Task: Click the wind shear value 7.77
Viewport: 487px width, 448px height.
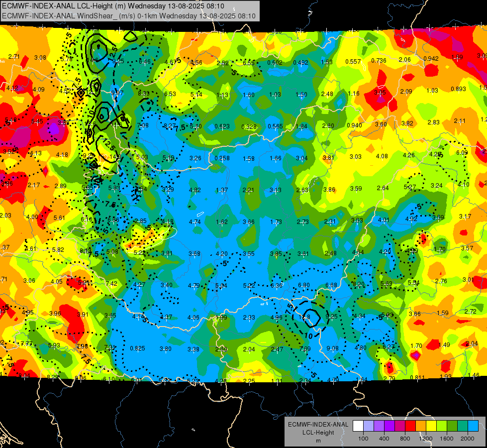Action: tap(26, 343)
